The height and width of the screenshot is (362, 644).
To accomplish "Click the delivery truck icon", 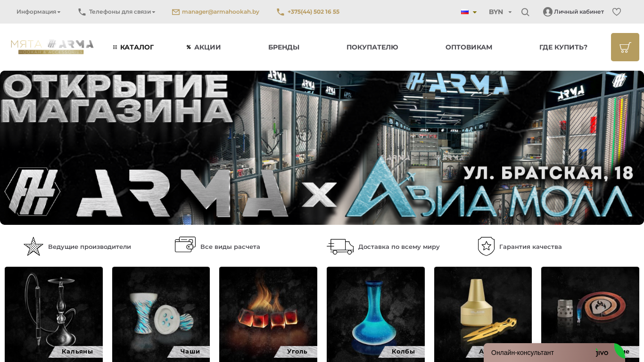I will (340, 247).
